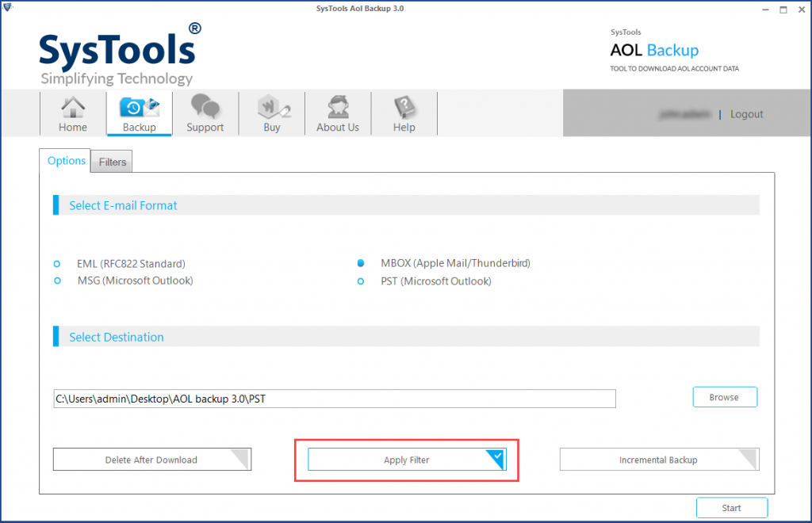Choose MSG (Microsoft Outlook) format
This screenshot has width=812, height=523.
coord(57,281)
